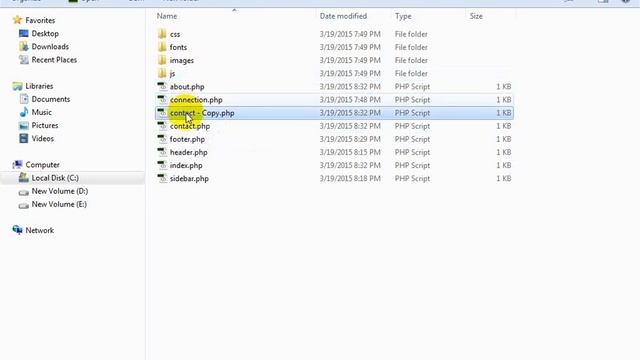Click the footer.php file icon
Image resolution: width=640 pixels, height=360 pixels.
click(162, 139)
